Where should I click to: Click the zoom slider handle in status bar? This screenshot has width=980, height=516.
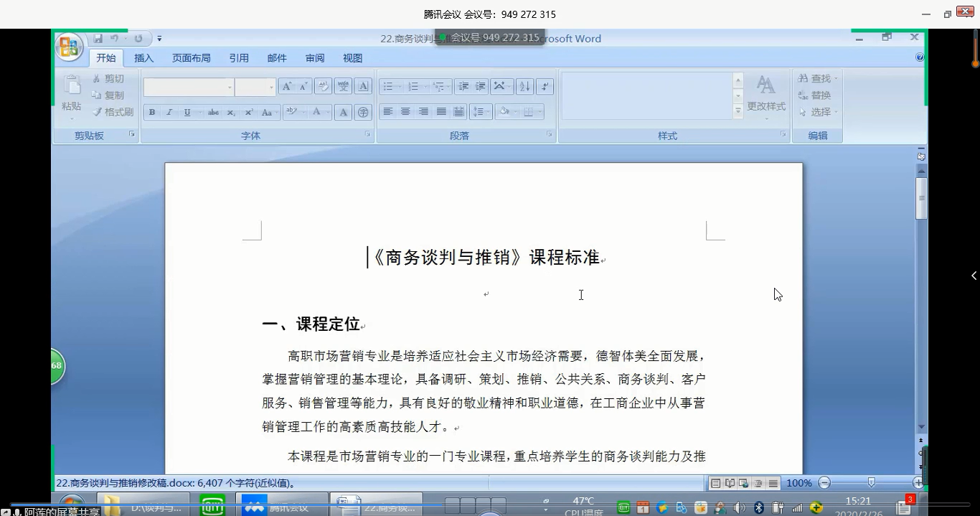(x=871, y=483)
